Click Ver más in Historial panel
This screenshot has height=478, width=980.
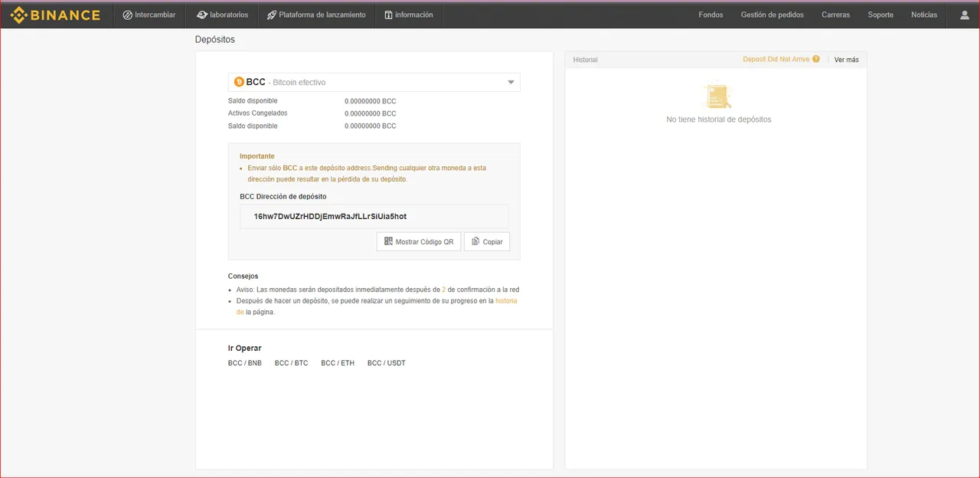point(847,60)
